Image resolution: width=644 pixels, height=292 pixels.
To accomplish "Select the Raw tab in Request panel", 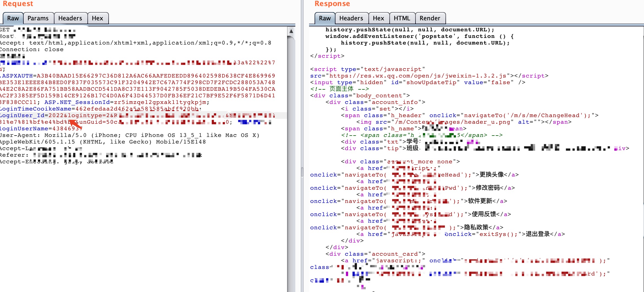I will tap(13, 18).
